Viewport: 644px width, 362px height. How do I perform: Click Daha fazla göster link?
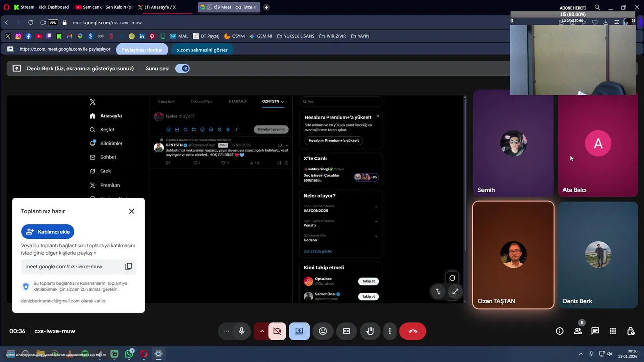(x=318, y=251)
